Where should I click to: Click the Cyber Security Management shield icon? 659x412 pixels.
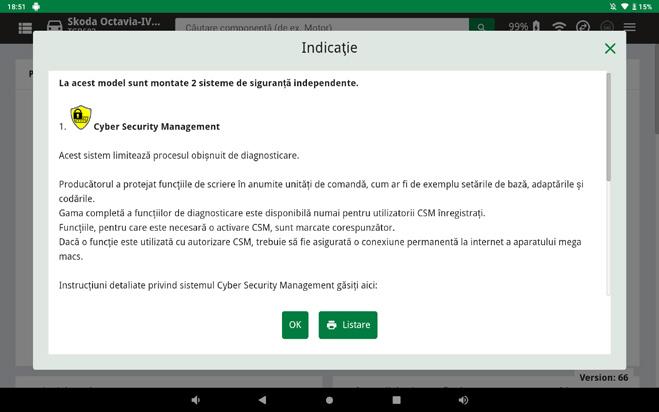(81, 117)
